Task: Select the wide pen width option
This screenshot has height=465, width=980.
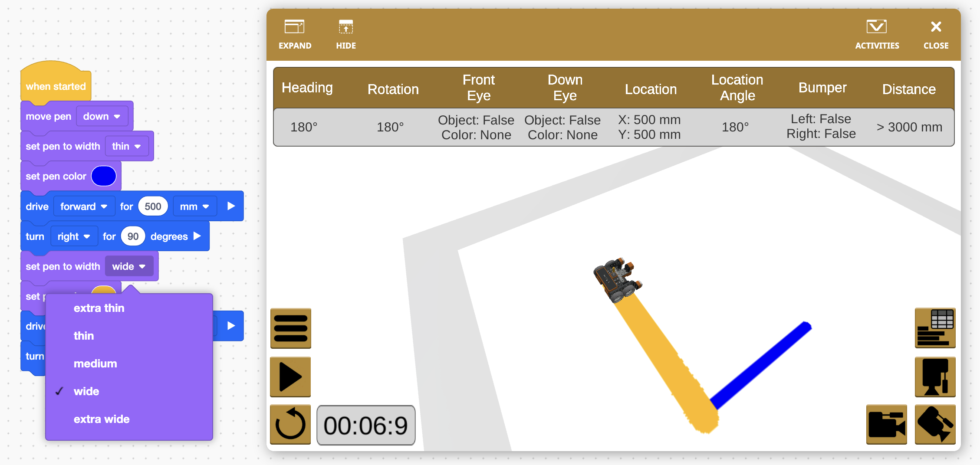Action: tap(86, 391)
